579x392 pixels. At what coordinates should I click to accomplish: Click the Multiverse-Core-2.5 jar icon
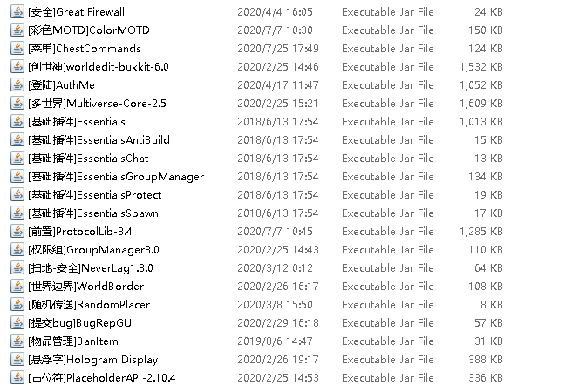tap(17, 103)
